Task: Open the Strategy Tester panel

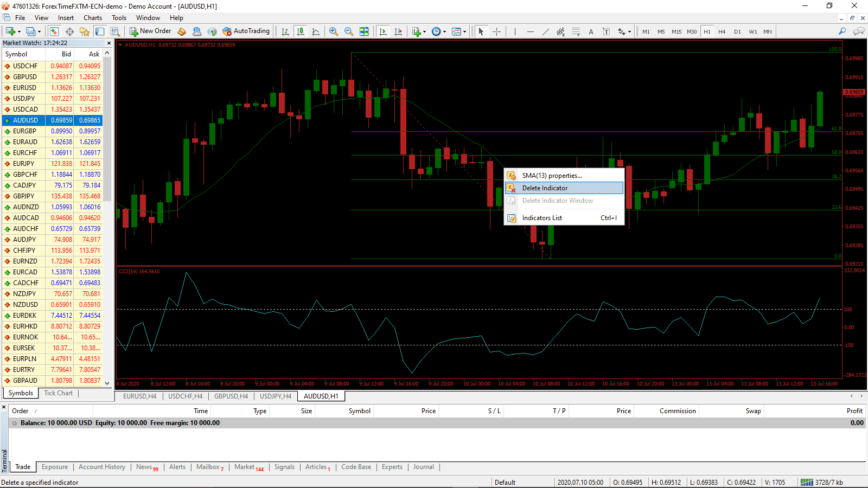Action: tap(114, 31)
